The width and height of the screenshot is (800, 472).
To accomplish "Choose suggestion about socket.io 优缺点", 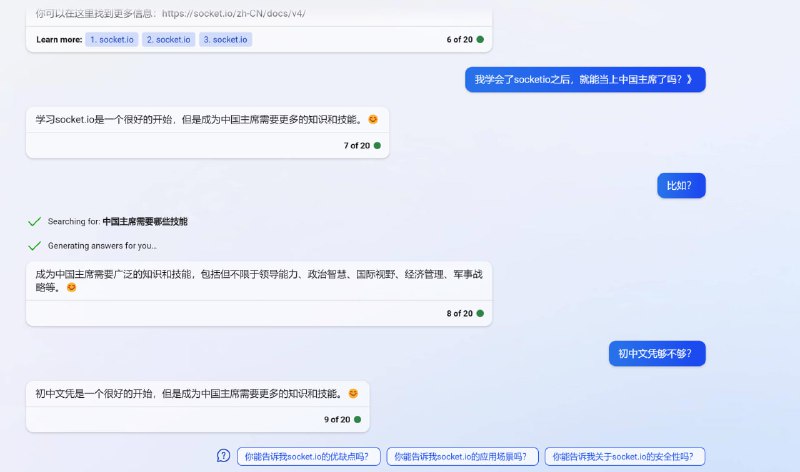I will (308, 456).
